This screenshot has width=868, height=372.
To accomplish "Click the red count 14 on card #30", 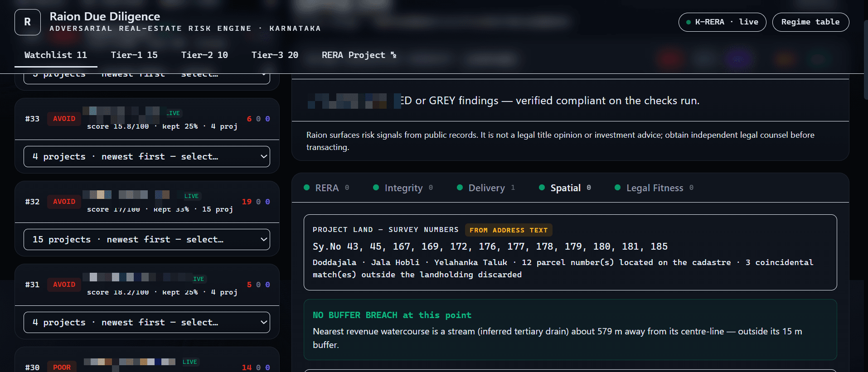I will 247,367.
